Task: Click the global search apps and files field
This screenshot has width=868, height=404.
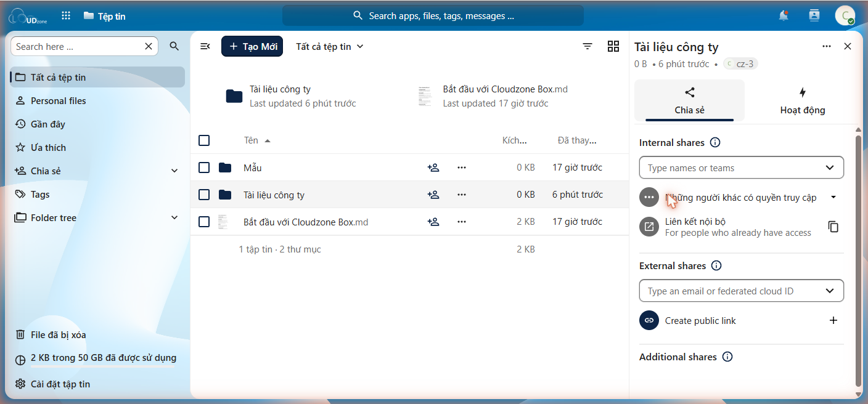Action: [x=433, y=16]
